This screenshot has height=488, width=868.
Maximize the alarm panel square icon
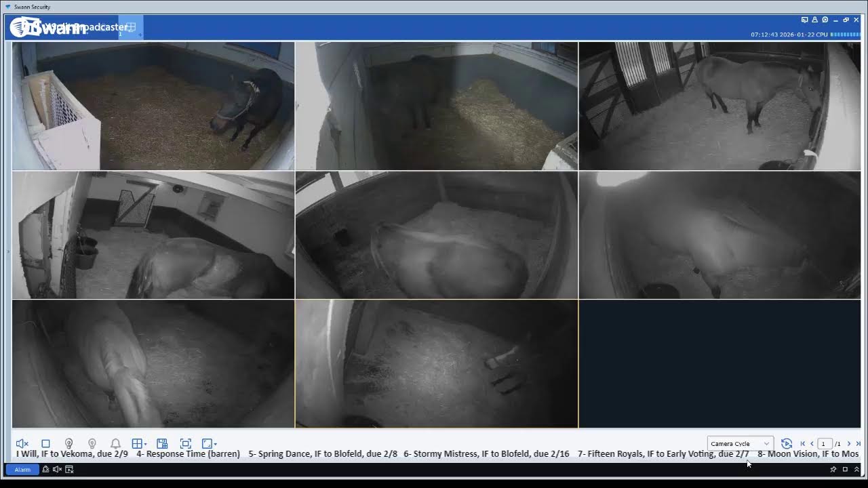(x=845, y=469)
